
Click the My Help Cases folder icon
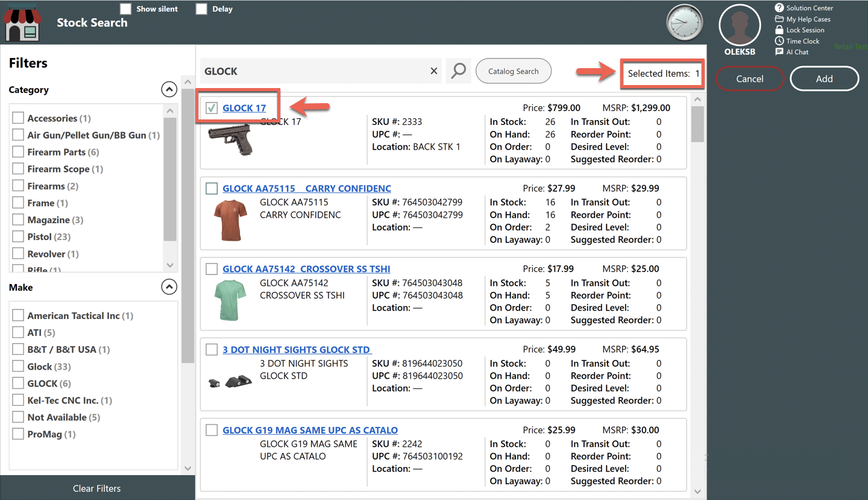[779, 19]
